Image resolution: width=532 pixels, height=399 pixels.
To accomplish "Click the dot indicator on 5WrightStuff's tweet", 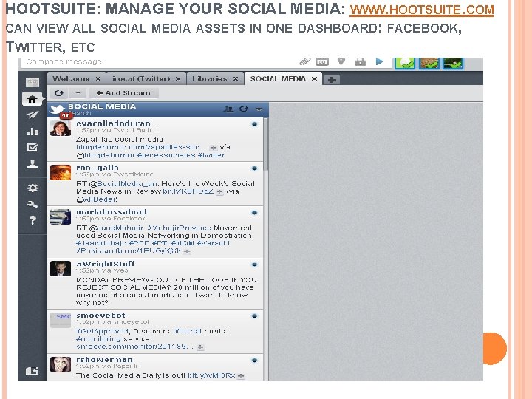I will pyautogui.click(x=254, y=265).
